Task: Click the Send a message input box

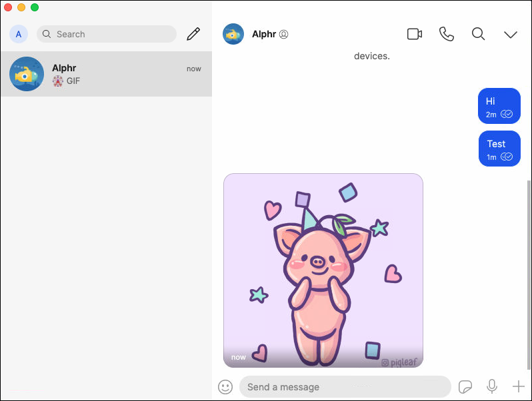Action: (x=345, y=387)
